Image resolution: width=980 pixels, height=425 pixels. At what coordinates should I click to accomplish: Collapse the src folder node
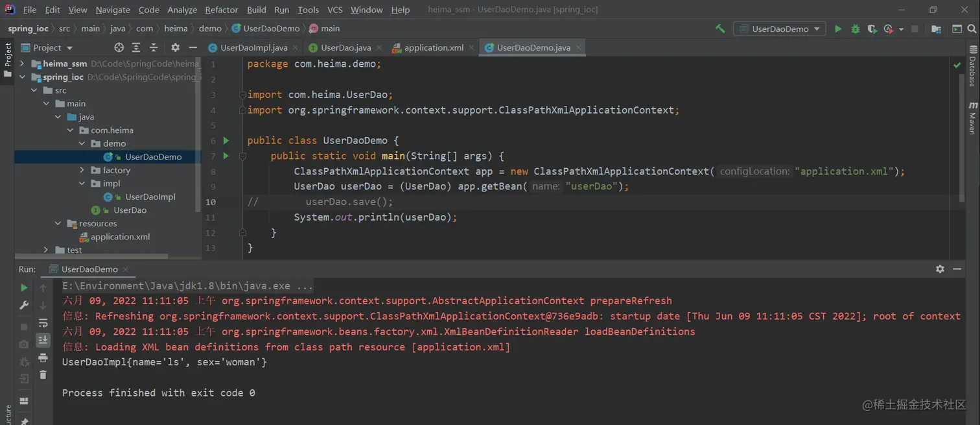[x=34, y=90]
